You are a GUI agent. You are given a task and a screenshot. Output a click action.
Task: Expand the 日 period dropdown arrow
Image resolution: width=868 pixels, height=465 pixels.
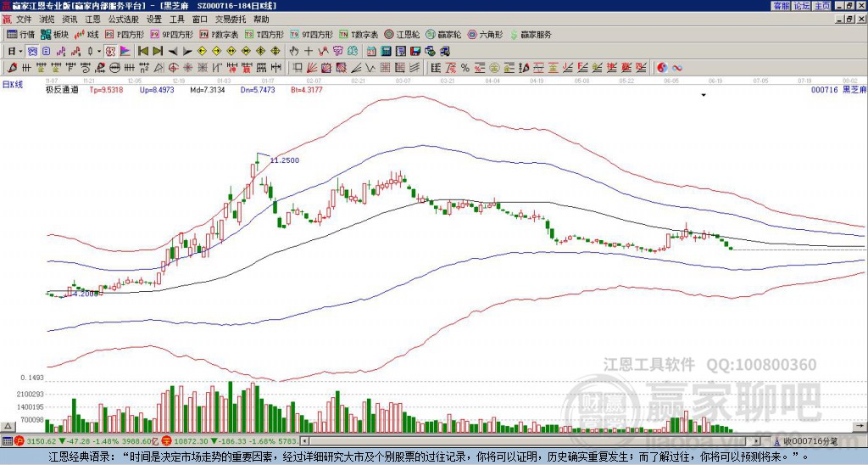[x=21, y=51]
